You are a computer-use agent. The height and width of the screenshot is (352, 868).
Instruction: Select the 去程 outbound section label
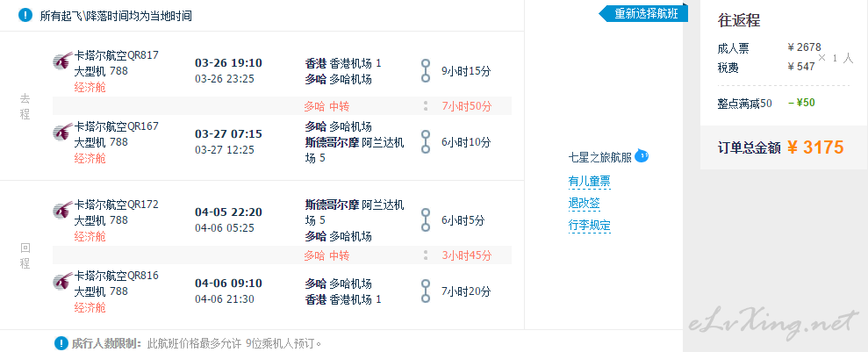[x=25, y=106]
